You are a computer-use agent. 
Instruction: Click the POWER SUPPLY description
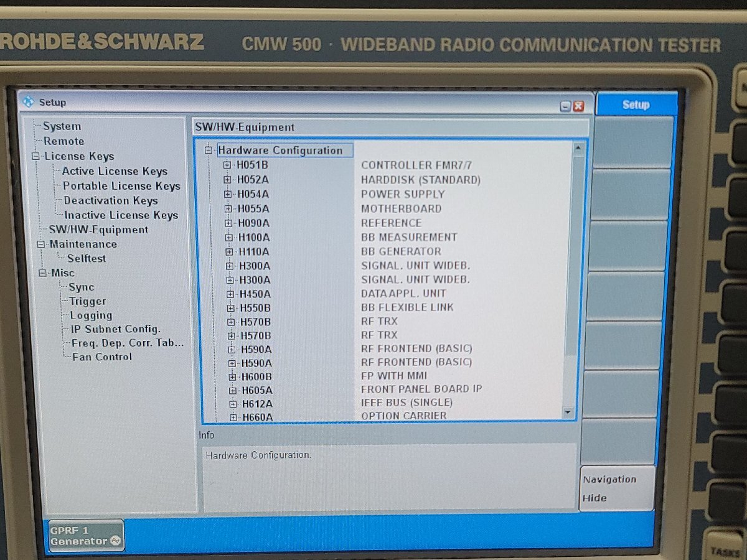[403, 194]
